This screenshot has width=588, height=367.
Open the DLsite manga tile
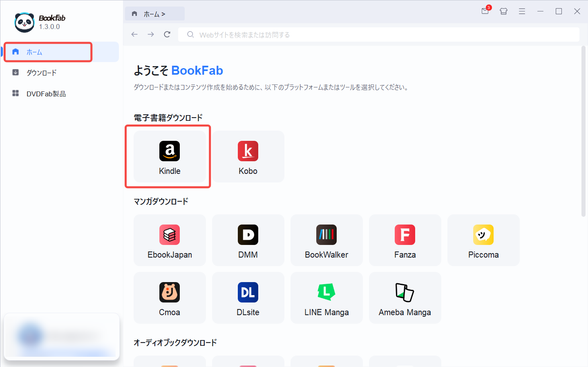(x=248, y=298)
